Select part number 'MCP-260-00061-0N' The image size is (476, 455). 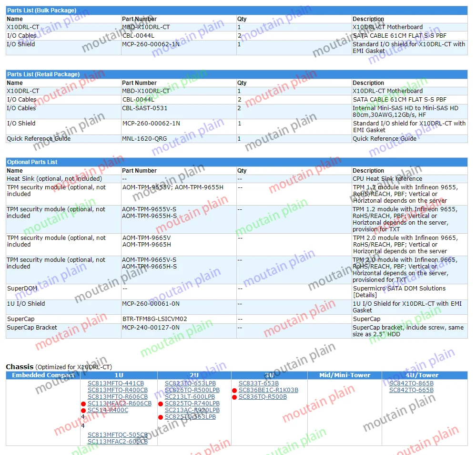tap(151, 304)
